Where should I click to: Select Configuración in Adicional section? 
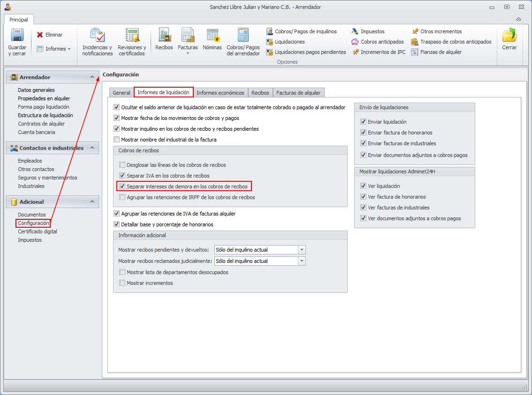pos(34,223)
